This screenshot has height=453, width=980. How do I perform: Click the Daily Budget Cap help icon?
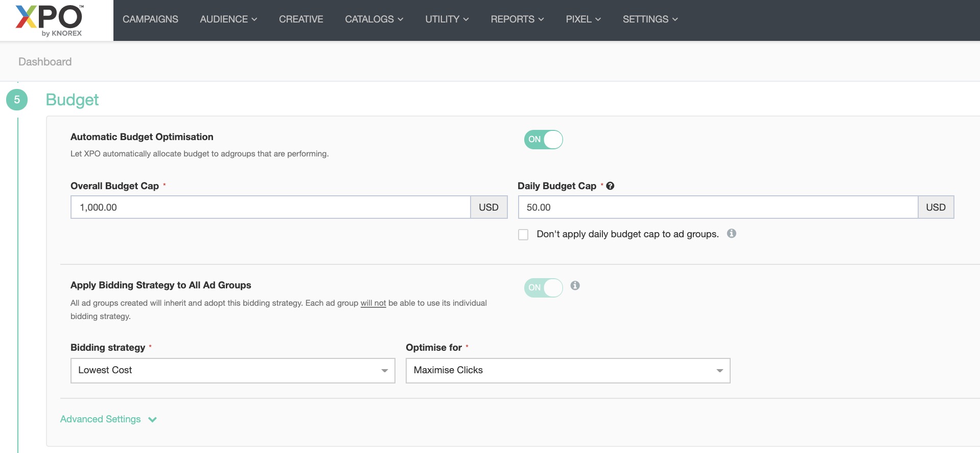pos(610,186)
